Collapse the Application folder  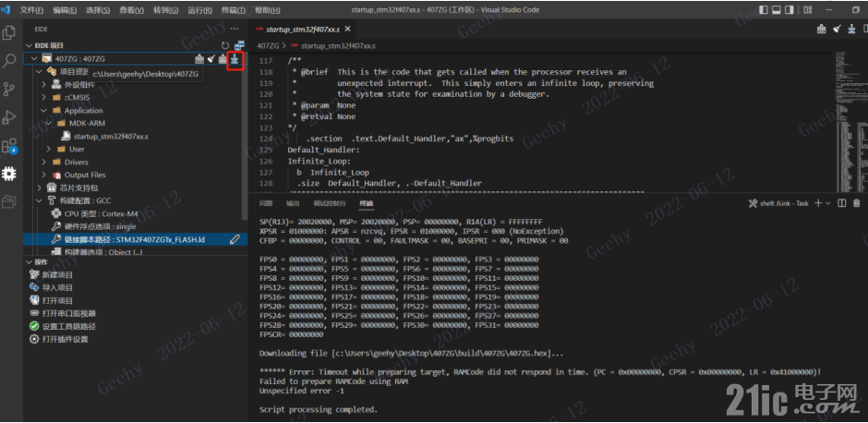point(43,110)
